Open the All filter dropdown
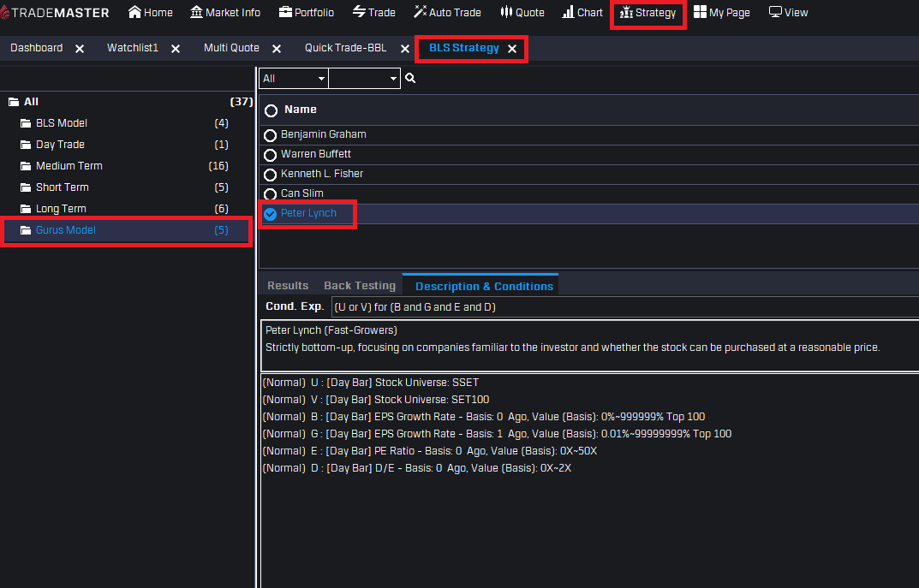Image resolution: width=919 pixels, height=588 pixels. pyautogui.click(x=294, y=79)
